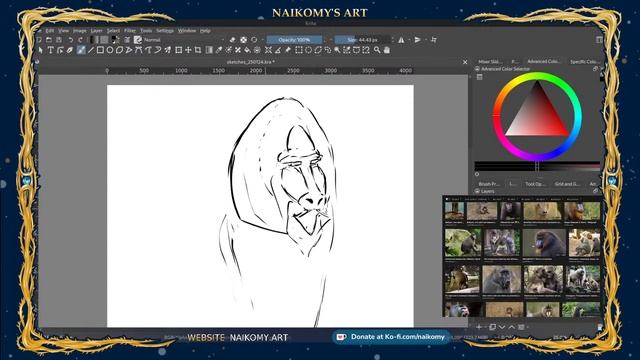Open the brush settings editor icon
Viewport: 640px width, 360px height.
coord(127,40)
